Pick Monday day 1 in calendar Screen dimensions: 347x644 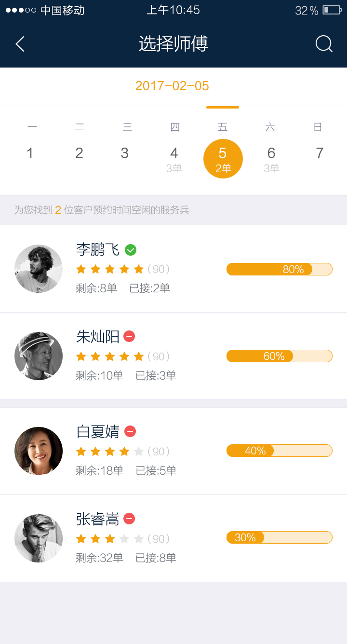(x=30, y=153)
